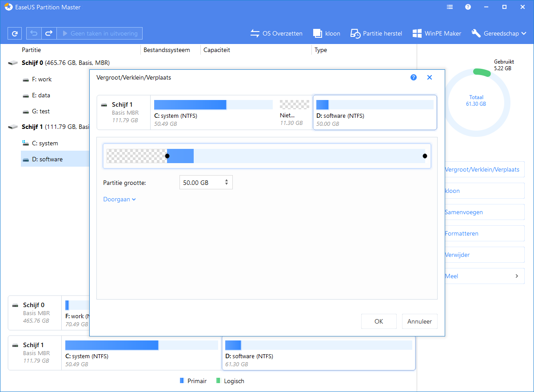
Task: Select the unallocated Niet block in dialog
Action: click(294, 113)
